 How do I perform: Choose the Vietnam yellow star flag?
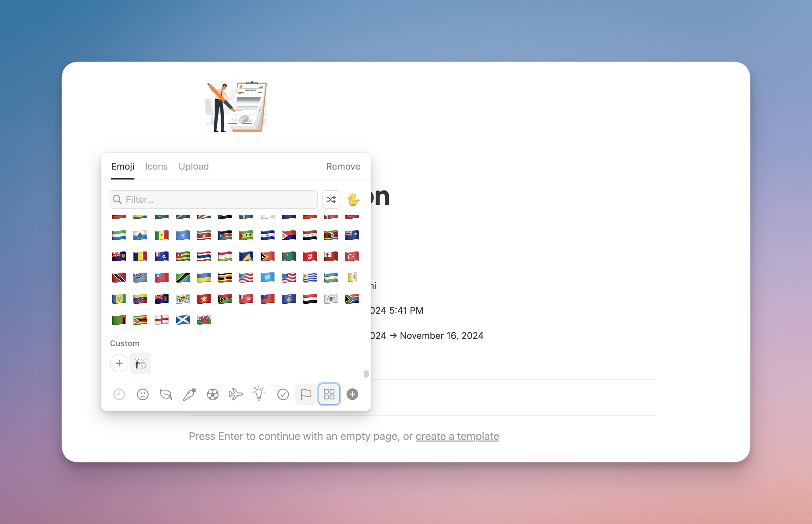pos(204,299)
